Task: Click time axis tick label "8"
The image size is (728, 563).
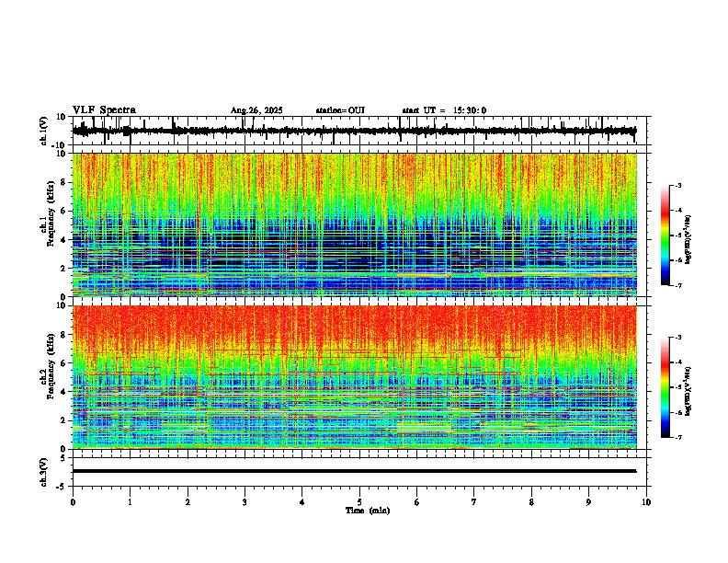Action: click(531, 502)
